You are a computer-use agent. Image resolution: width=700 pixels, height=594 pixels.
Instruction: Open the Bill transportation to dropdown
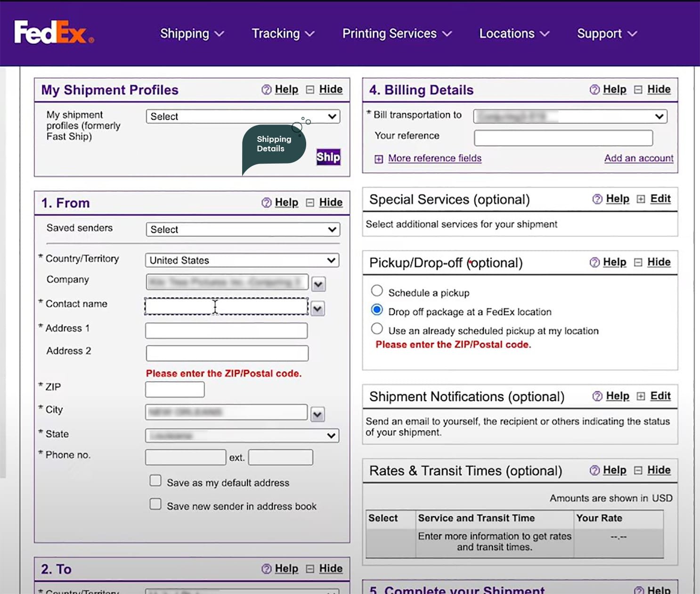(570, 116)
